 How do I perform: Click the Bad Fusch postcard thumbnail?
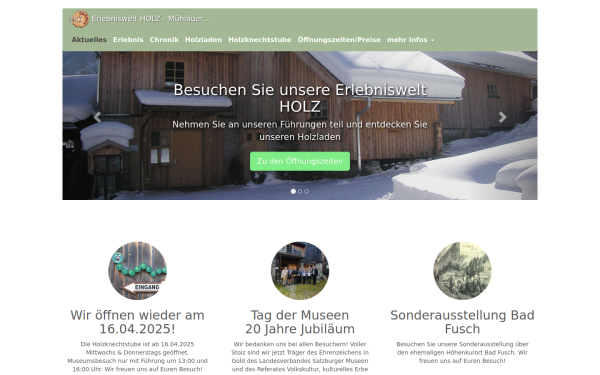[462, 271]
